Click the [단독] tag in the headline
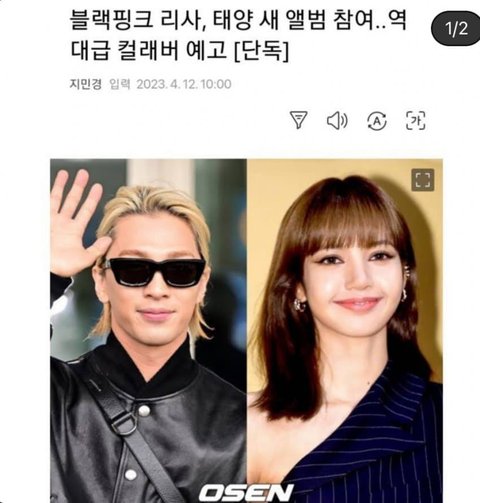 (261, 51)
